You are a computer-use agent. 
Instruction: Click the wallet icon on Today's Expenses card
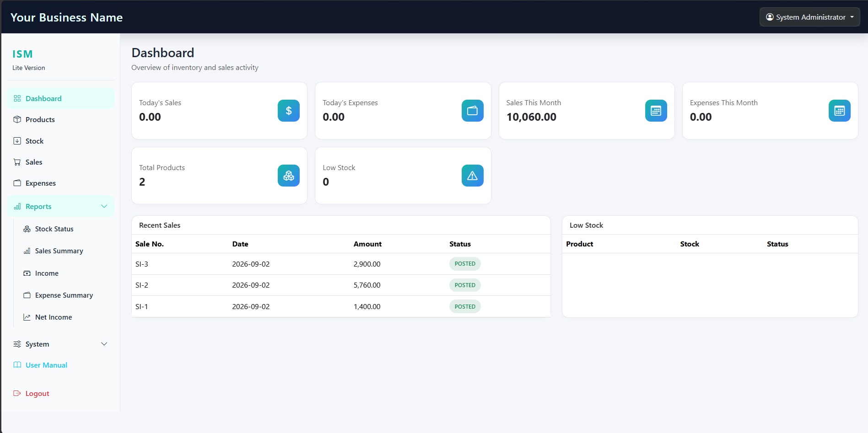point(472,111)
